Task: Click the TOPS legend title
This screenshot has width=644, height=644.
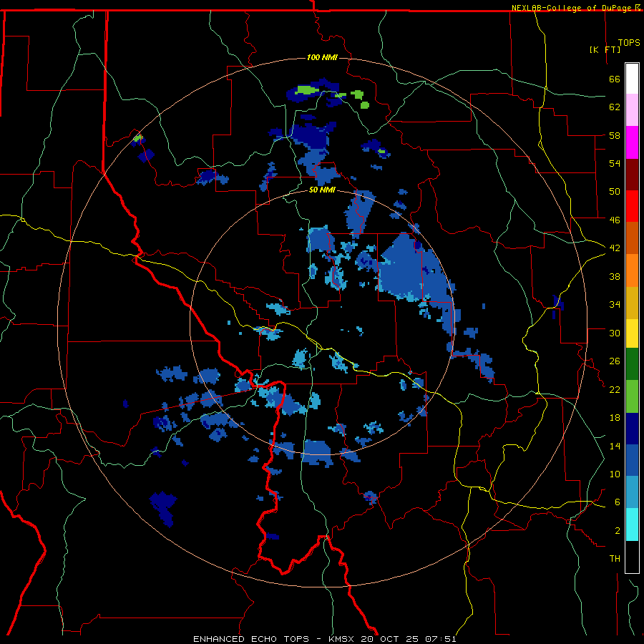Action: (x=629, y=43)
